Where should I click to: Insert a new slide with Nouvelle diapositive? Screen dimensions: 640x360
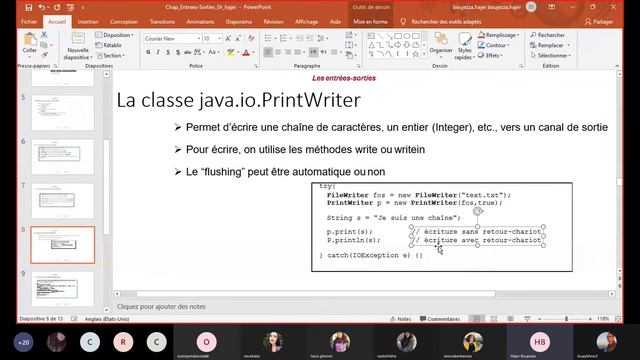tap(78, 46)
